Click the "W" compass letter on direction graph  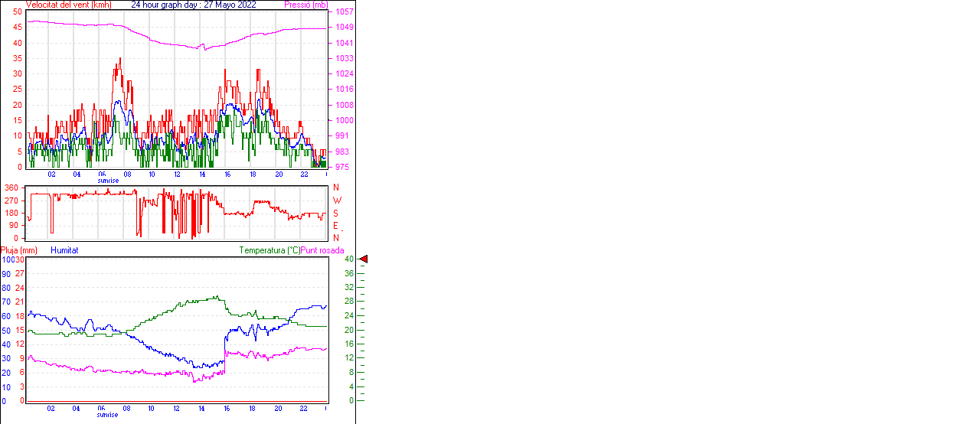tap(336, 201)
